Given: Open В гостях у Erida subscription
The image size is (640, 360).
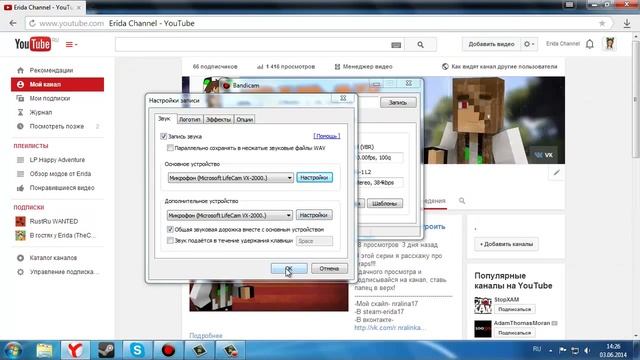Looking at the screenshot, I should point(62,236).
